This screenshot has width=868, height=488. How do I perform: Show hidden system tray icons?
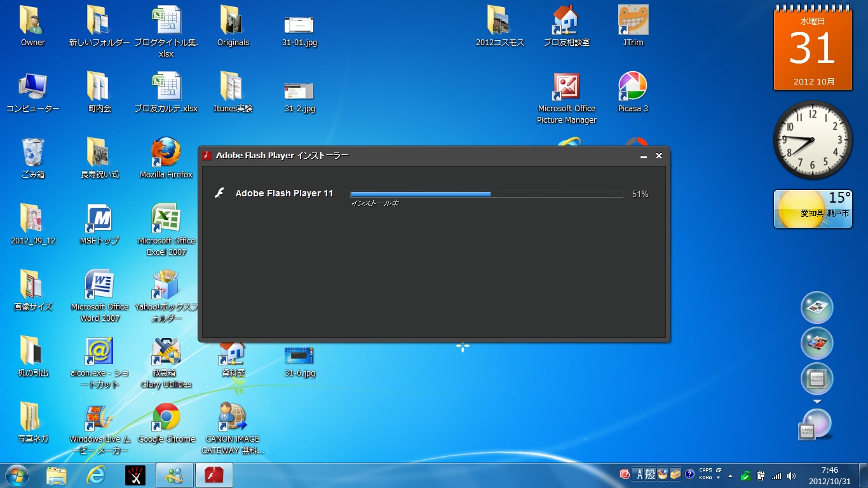[730, 475]
